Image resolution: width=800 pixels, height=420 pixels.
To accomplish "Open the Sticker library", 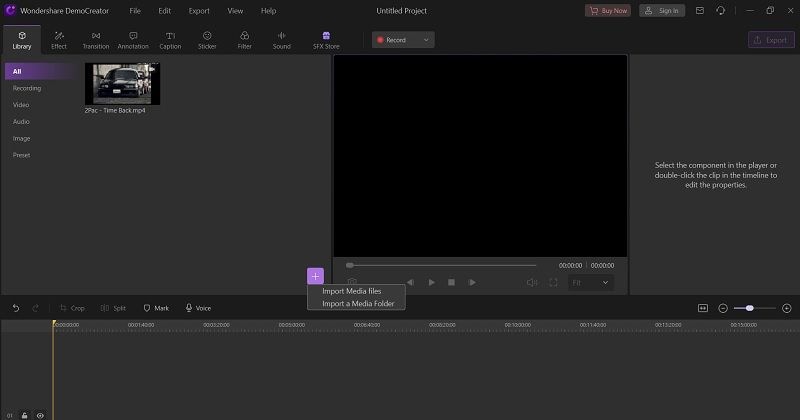I will 207,40.
